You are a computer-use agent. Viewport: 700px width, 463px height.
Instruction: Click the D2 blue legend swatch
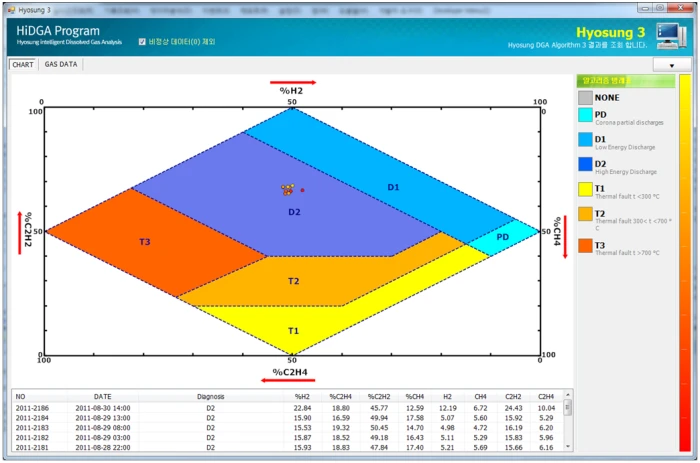[x=585, y=164]
